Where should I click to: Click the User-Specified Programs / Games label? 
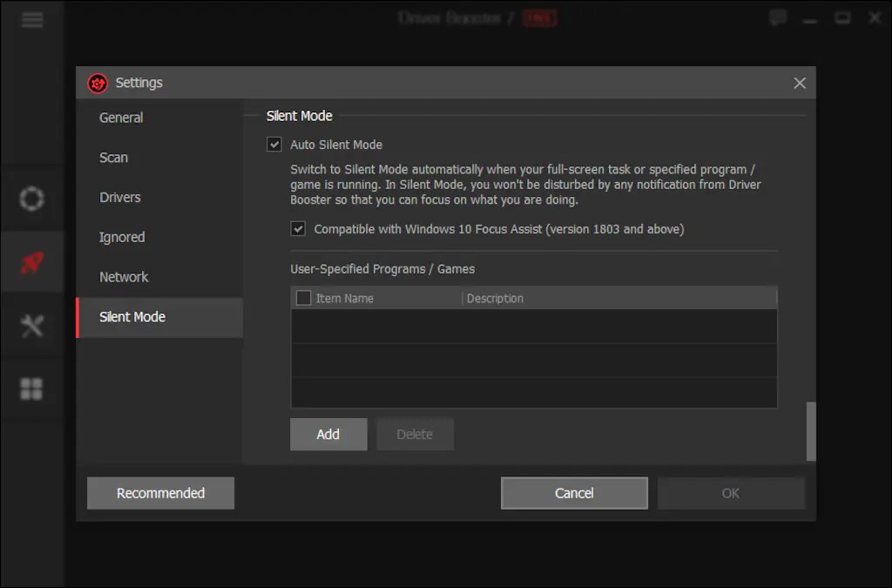click(x=382, y=269)
